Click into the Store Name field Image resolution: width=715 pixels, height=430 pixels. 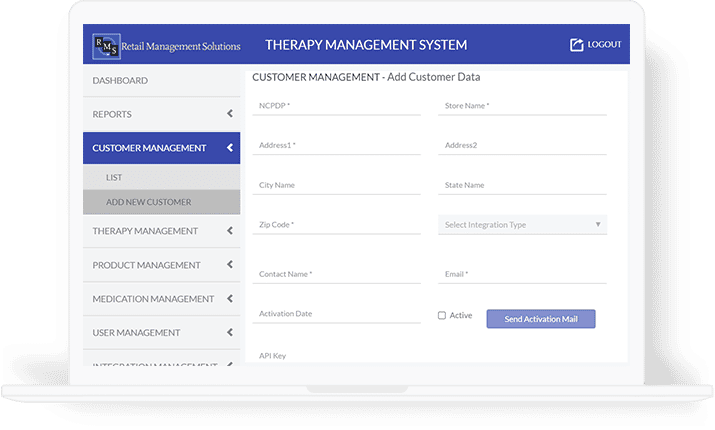(x=522, y=106)
